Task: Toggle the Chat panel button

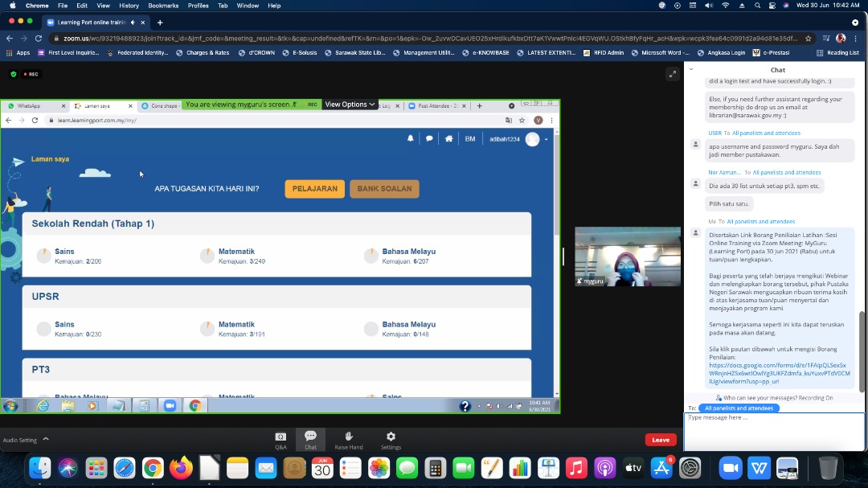Action: tap(310, 441)
